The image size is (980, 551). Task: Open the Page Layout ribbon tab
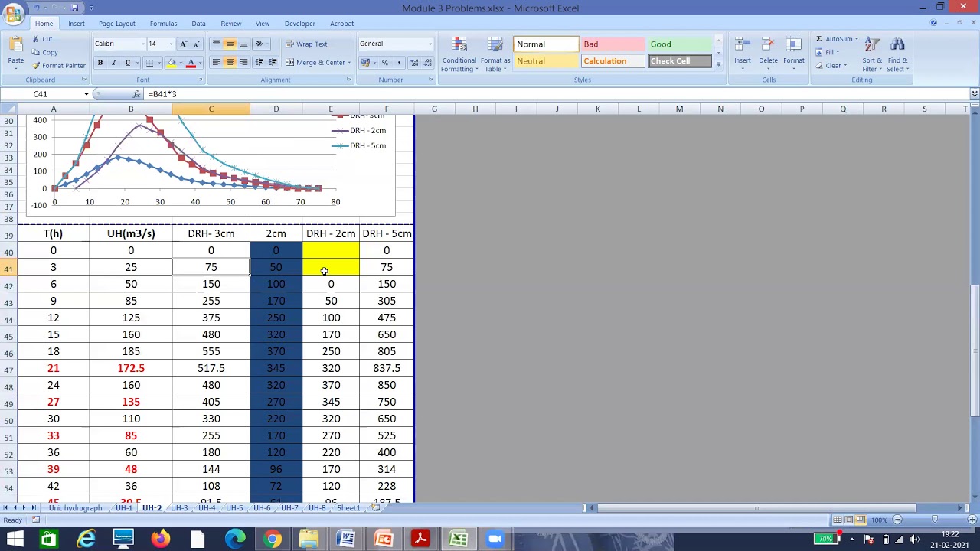click(x=116, y=24)
